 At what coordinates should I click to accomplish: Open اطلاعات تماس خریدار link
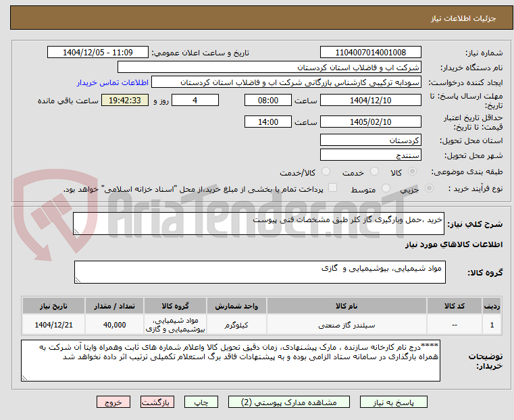click(113, 82)
